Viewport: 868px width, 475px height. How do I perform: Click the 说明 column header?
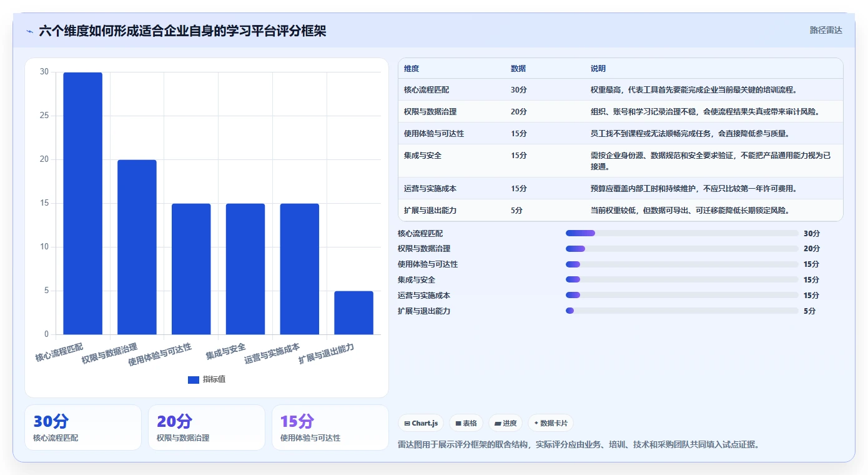click(x=598, y=69)
